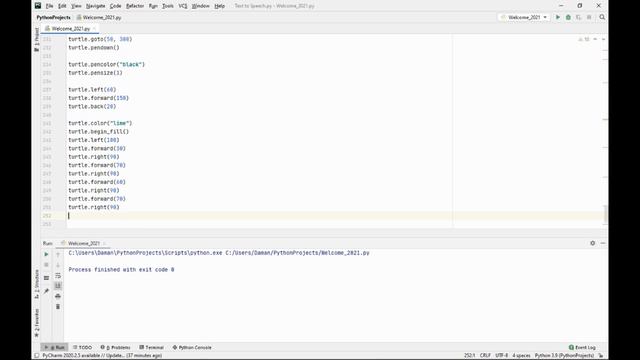Change UTF-8 file encoding in the status bar
This screenshot has width=640, height=360.
pyautogui.click(x=502, y=356)
